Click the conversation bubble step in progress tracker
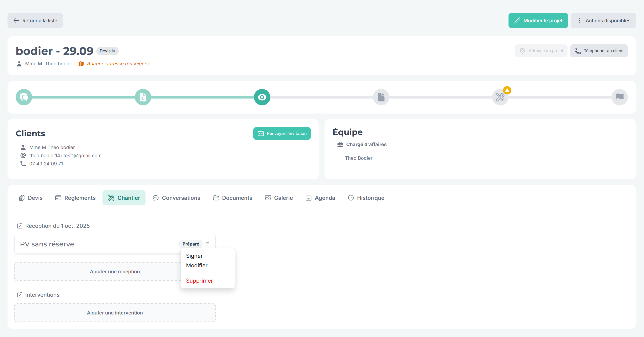 click(24, 97)
